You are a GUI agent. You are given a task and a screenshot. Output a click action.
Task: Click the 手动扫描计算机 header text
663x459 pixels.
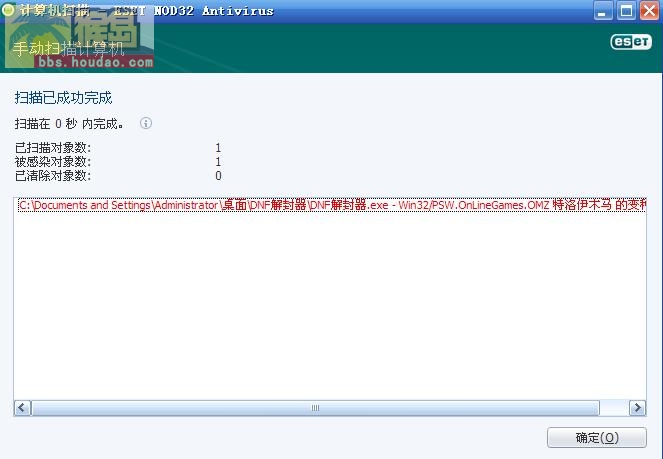coord(68,49)
